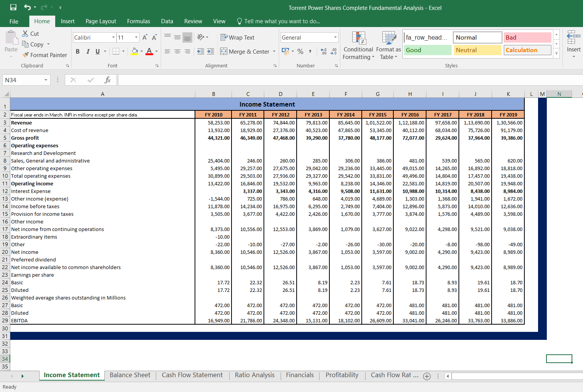Open Format as Table gallery
Viewport: 583px width, 392px height.
click(388, 46)
